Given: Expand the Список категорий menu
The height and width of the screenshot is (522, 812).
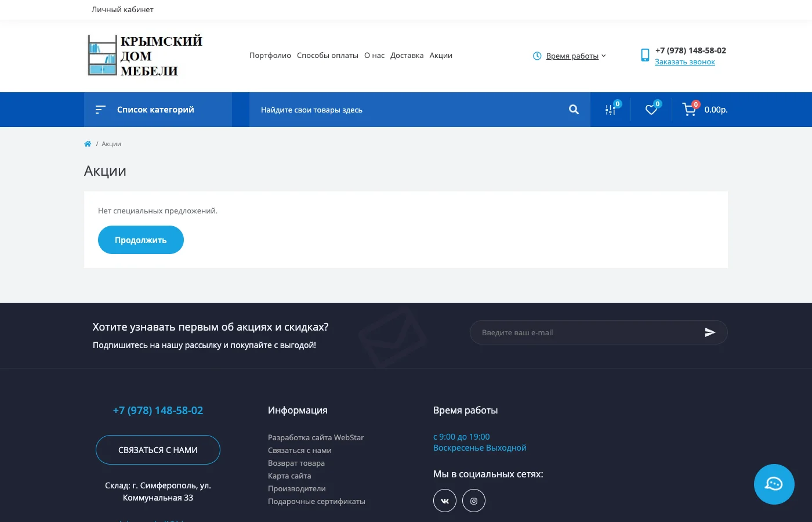Looking at the screenshot, I should (155, 110).
